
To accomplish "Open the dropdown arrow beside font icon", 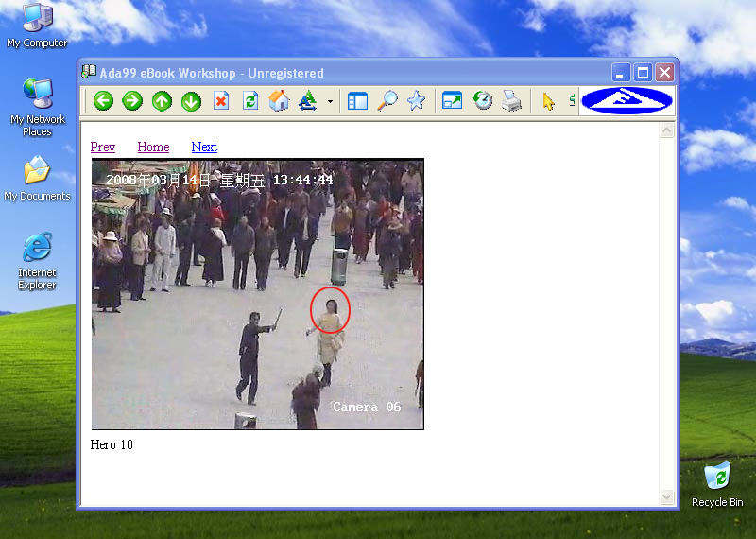I will coord(330,102).
